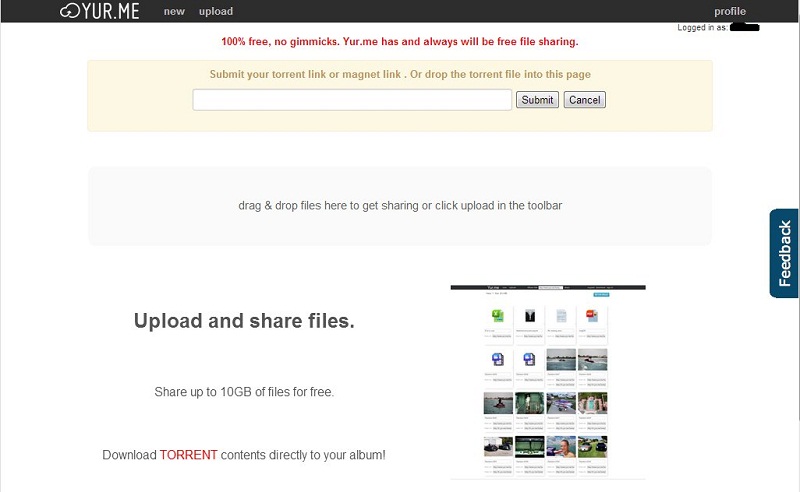800x492 pixels.
Task: Click the blacked-out logged-in username
Action: 744,27
